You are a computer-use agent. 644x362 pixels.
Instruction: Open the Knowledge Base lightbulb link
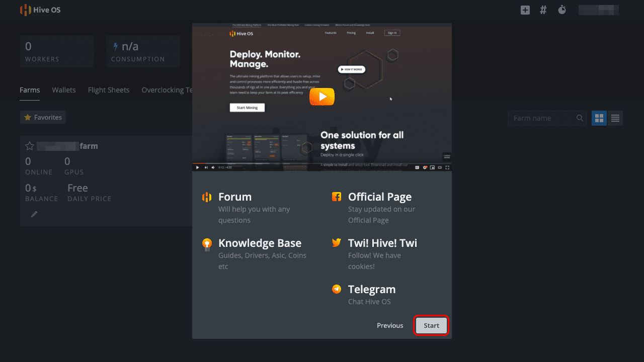point(260,243)
